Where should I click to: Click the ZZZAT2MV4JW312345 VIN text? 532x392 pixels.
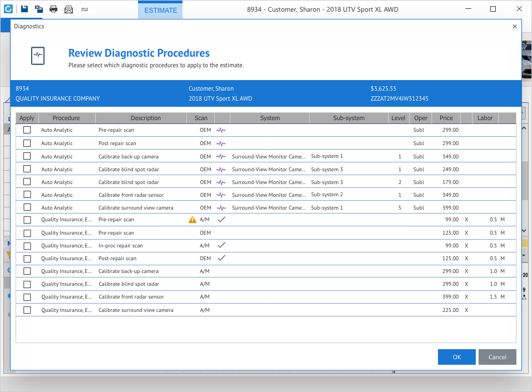(x=400, y=98)
